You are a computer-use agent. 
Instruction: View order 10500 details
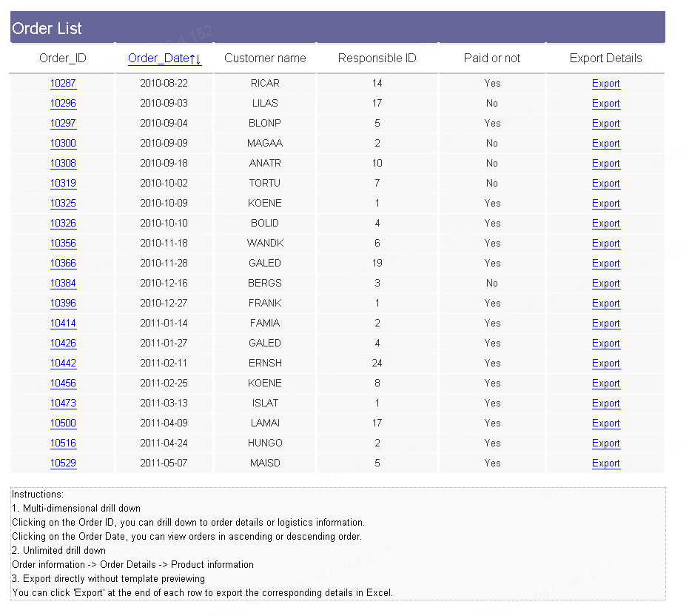tap(63, 423)
